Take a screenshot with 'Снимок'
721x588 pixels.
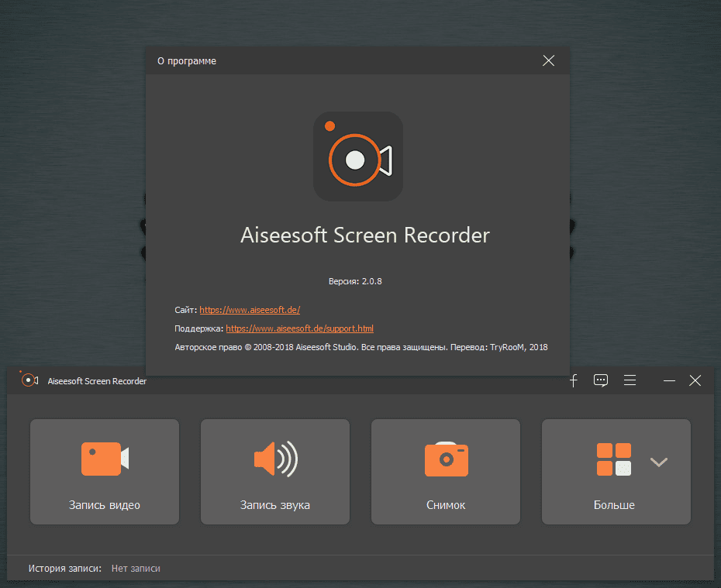coord(446,471)
